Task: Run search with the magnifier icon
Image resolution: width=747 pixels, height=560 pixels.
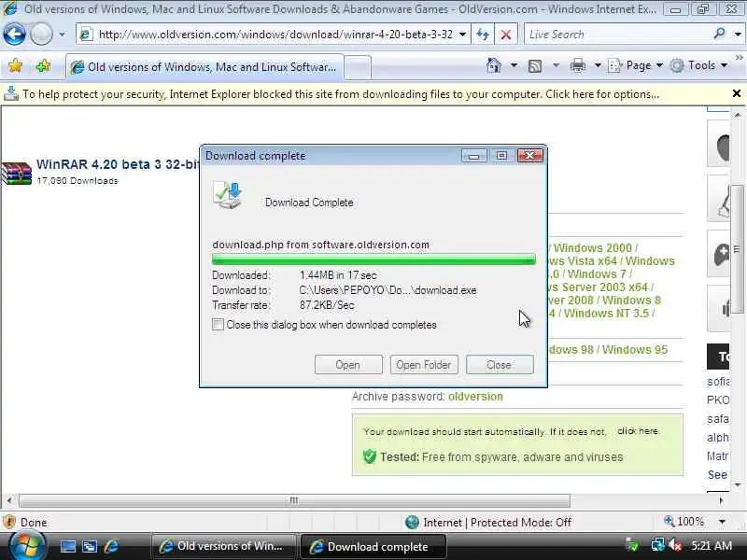Action: [x=720, y=34]
